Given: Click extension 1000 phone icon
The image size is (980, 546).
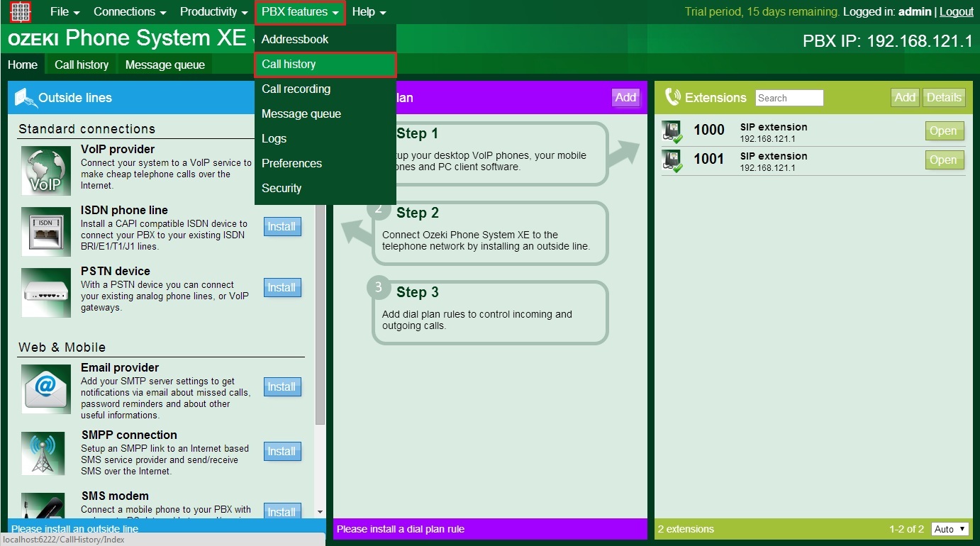Looking at the screenshot, I should [x=672, y=131].
